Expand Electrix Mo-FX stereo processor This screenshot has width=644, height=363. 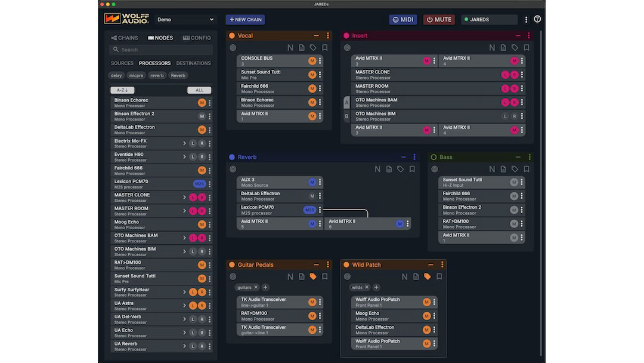[184, 143]
